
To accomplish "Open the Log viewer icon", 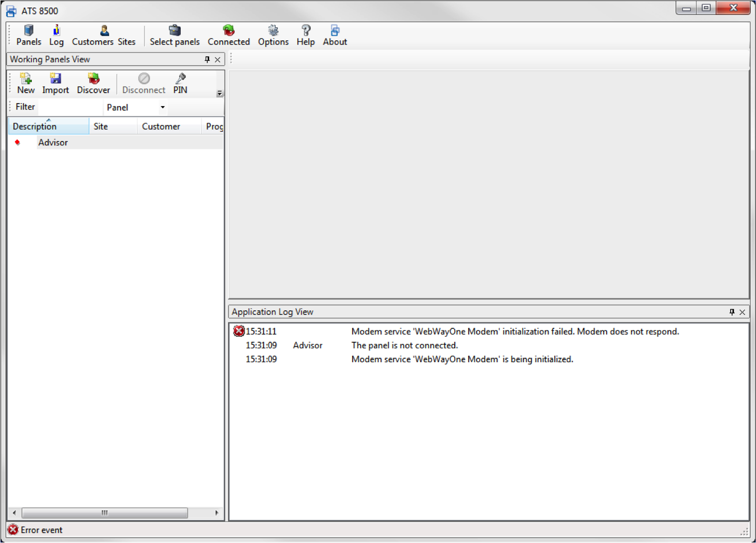I will coord(56,31).
